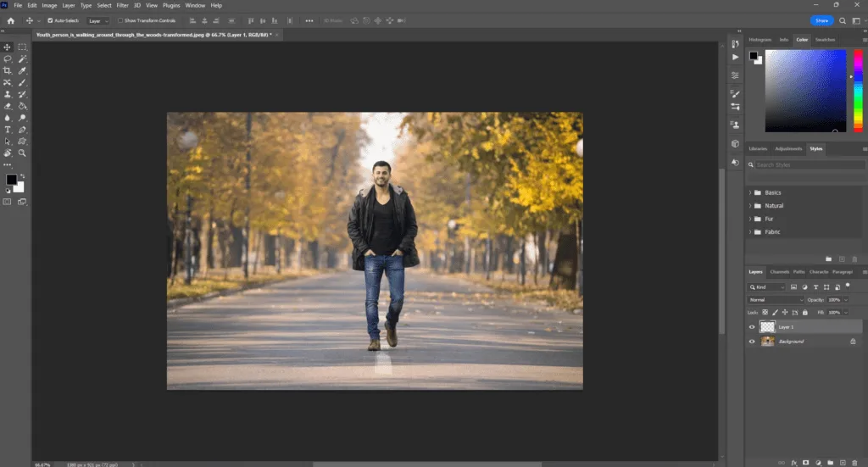Viewport: 868px width, 467px height.
Task: Delete layer with trash icon
Action: (x=854, y=463)
